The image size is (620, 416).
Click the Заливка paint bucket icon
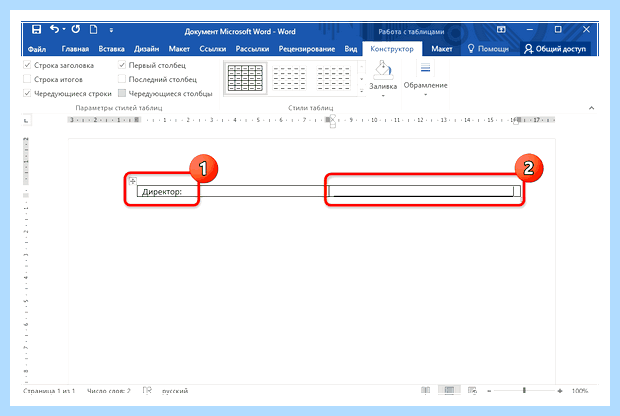point(383,70)
